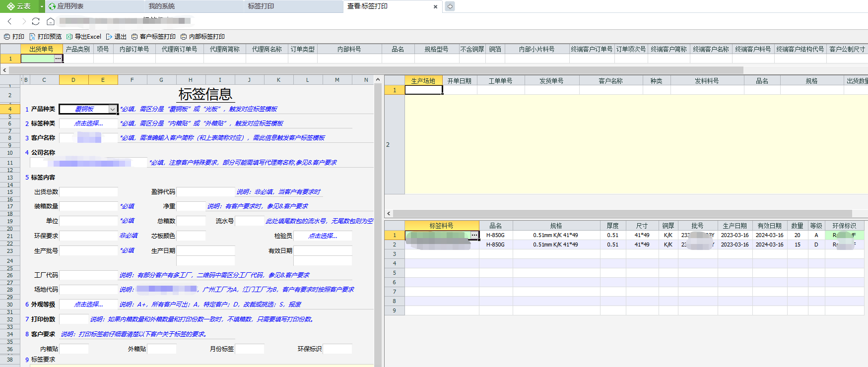Click the 净重 input field

[191, 206]
